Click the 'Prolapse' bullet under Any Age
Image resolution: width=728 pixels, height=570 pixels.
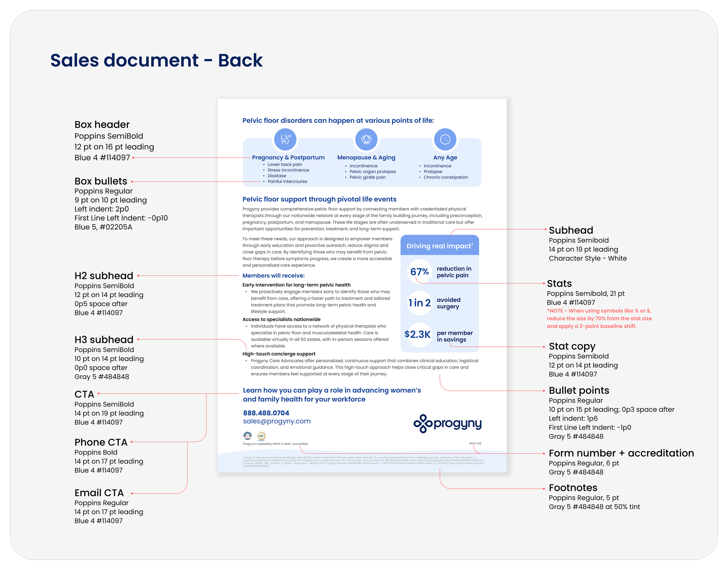pyautogui.click(x=432, y=172)
